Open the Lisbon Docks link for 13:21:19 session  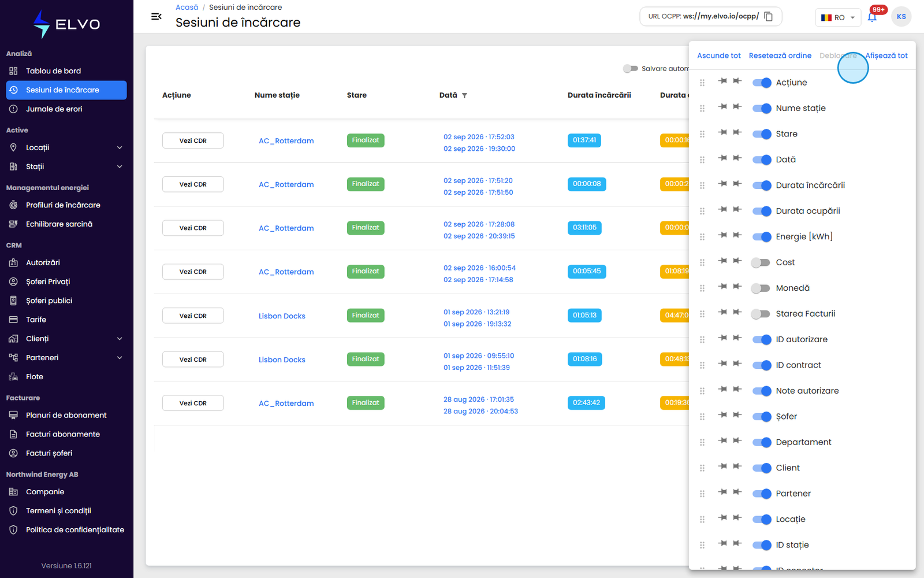(282, 316)
